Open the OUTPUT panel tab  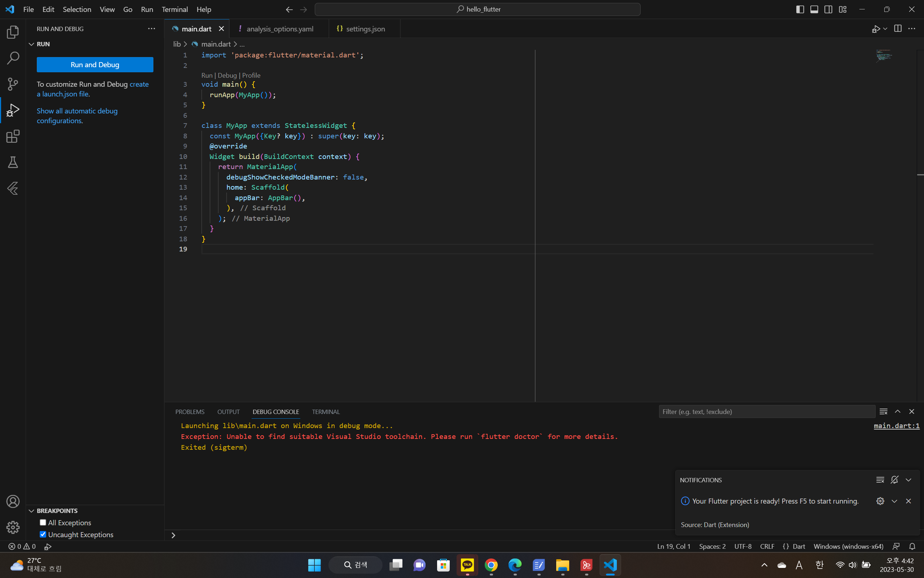click(x=228, y=412)
